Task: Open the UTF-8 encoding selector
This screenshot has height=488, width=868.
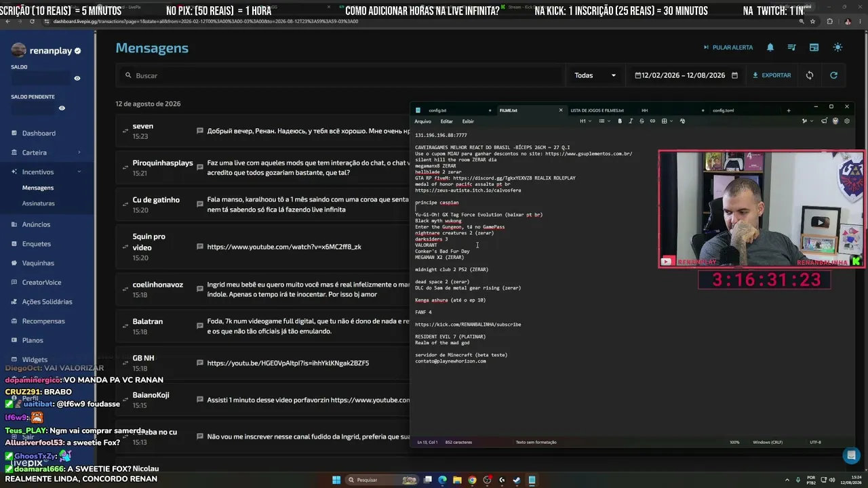Action: tap(815, 443)
